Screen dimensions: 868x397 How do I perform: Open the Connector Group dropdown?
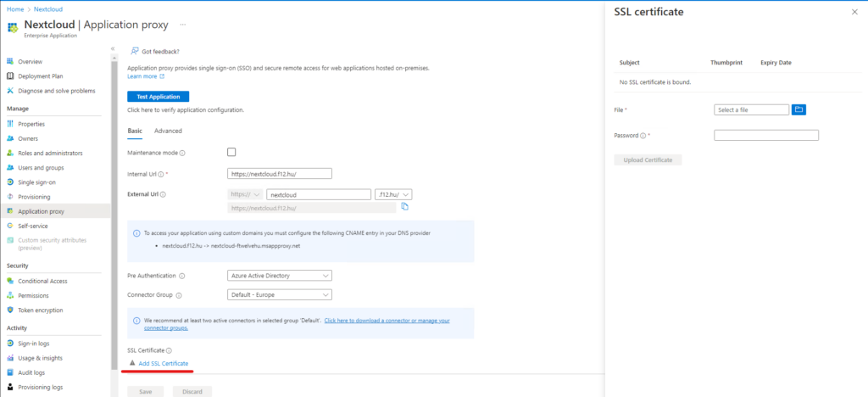click(x=280, y=294)
